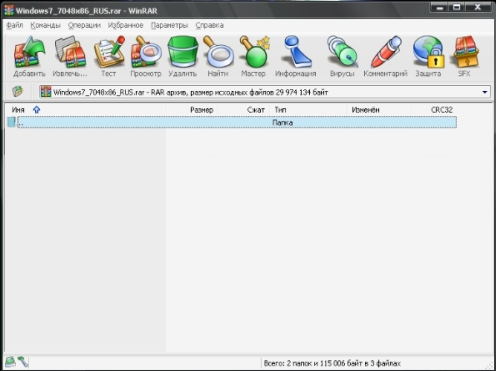This screenshot has width=496, height=371.
Task: Open the Параметры menu
Action: (169, 25)
